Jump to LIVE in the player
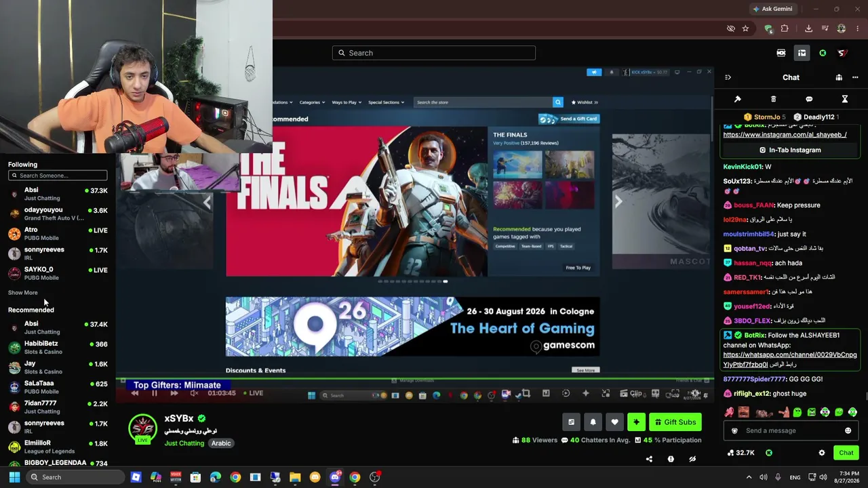The height and width of the screenshot is (488, 868). tap(253, 393)
